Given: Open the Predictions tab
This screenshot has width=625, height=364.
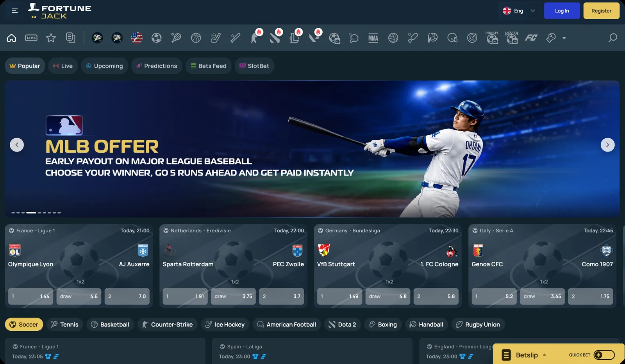Looking at the screenshot, I should click(x=157, y=66).
